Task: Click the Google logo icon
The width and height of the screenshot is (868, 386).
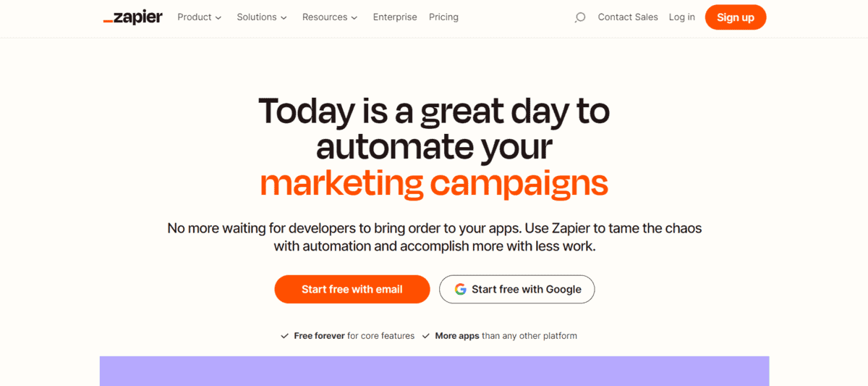Action: tap(460, 289)
